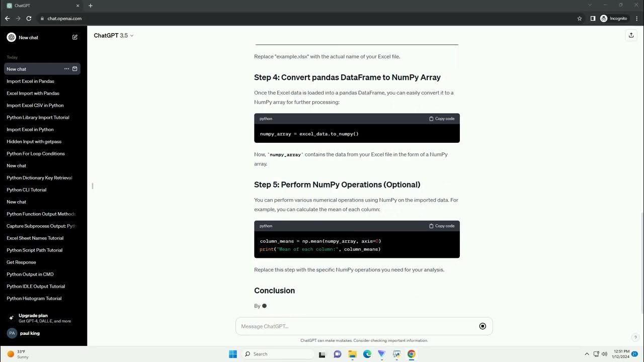Screen dimensions: 644x362
Task: Open Capture Subprocess Output chat
Action: [x=42, y=226]
